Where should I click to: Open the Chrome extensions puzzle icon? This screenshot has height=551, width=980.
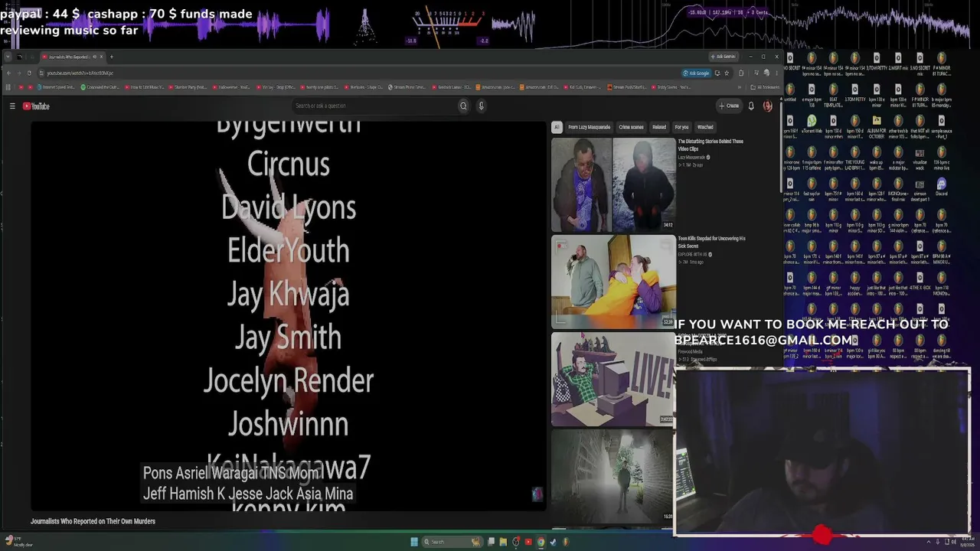[x=741, y=73]
